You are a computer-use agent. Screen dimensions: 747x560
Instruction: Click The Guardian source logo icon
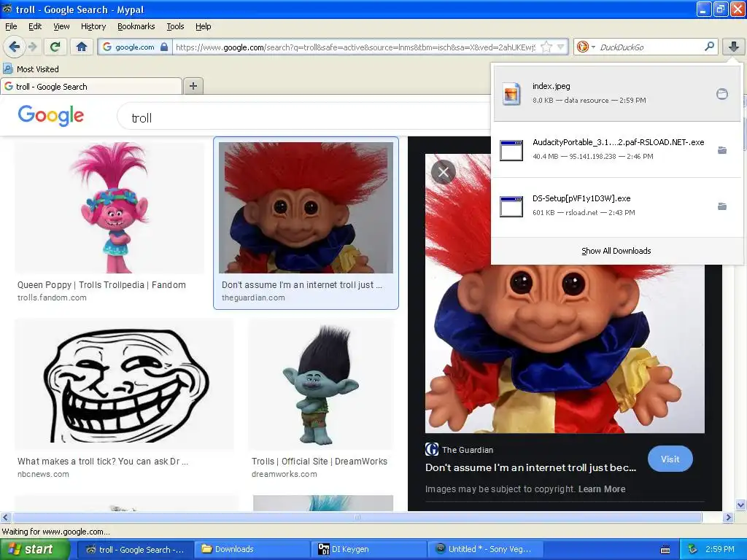pyautogui.click(x=432, y=449)
